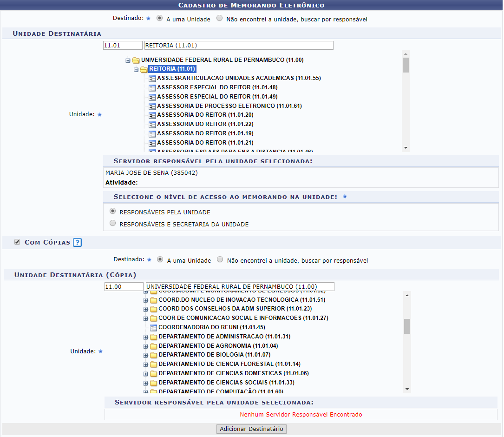Screen dimensions: 504x437
Task: Click the Adicionar Destinatário button
Action: click(x=251, y=429)
